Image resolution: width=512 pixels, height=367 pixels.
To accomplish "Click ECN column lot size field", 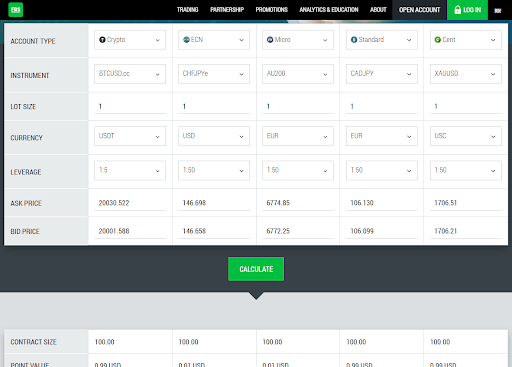I will (x=214, y=107).
